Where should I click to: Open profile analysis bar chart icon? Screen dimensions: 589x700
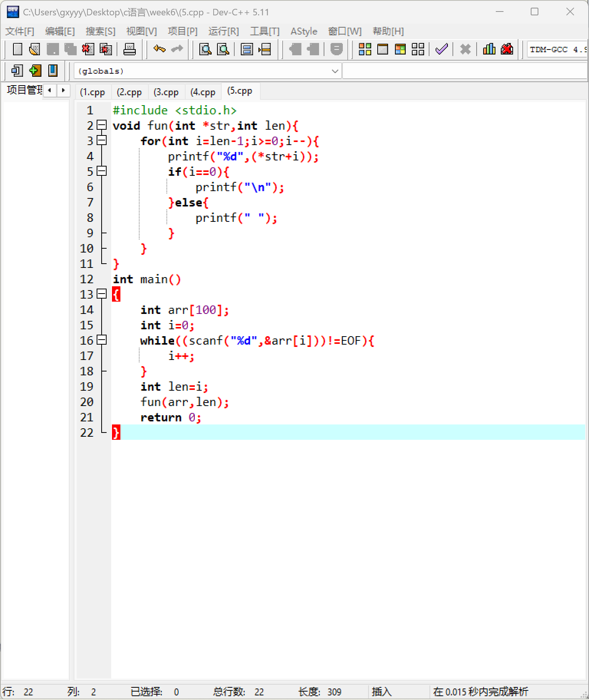(x=489, y=49)
